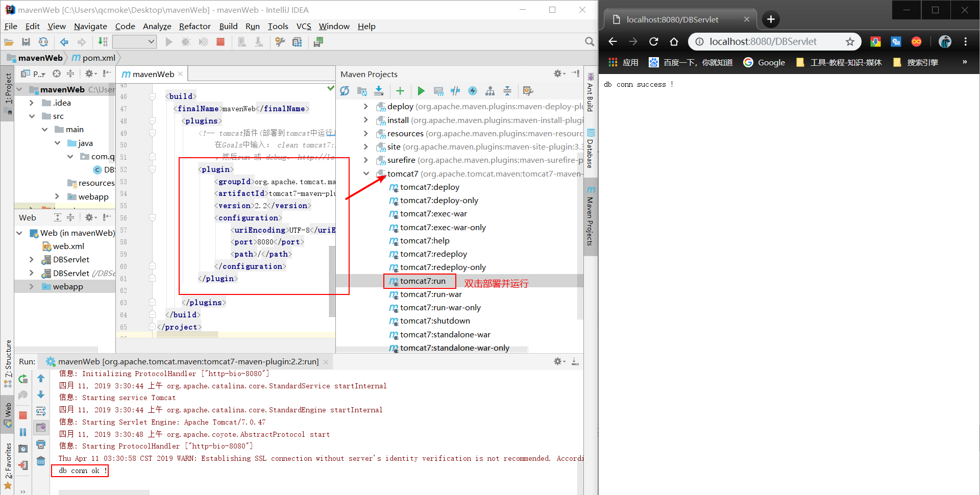Click the Exit icon in Run panel
This screenshot has height=495, width=980.
(x=23, y=465)
